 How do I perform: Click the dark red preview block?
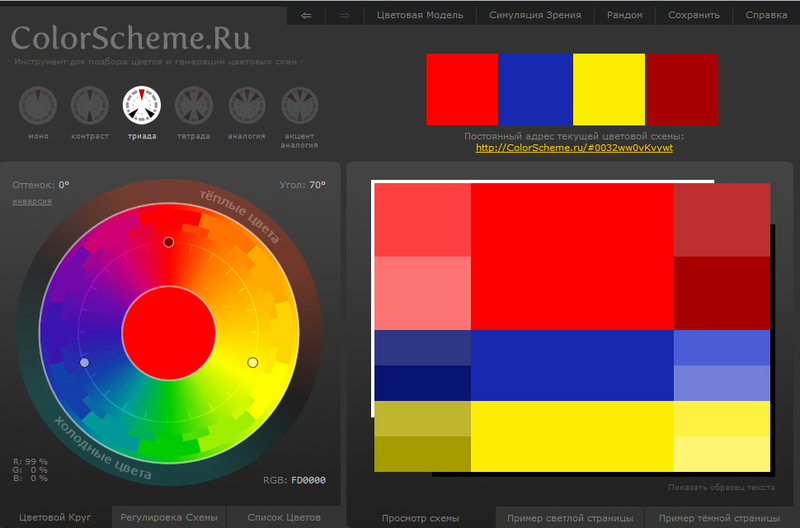click(722, 293)
